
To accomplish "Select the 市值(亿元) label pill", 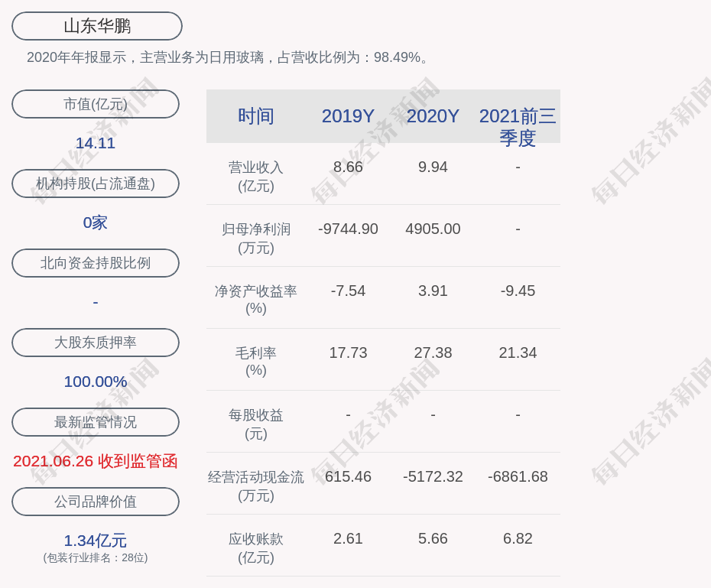I will tap(96, 104).
